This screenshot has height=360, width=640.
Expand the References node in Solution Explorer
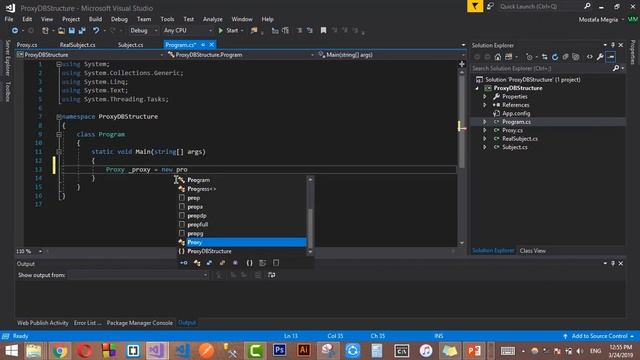coord(485,105)
